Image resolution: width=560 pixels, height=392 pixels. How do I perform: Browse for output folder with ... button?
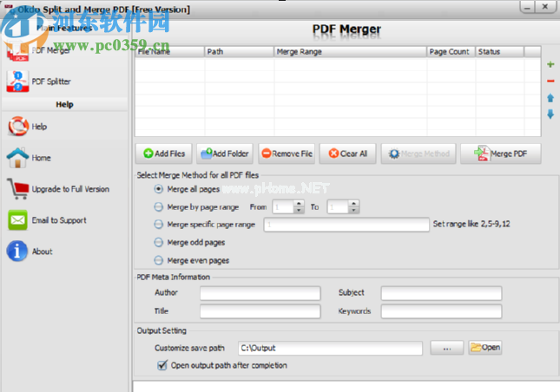(x=447, y=348)
